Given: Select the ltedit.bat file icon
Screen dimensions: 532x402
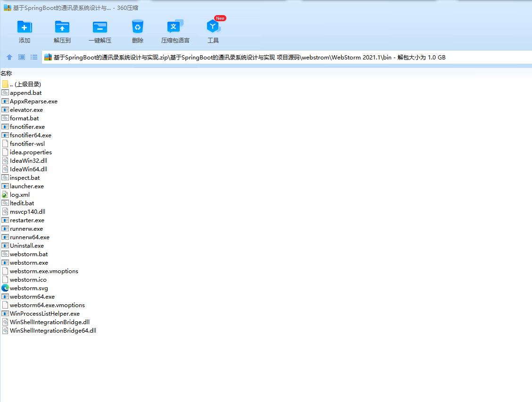Looking at the screenshot, I should pos(5,203).
